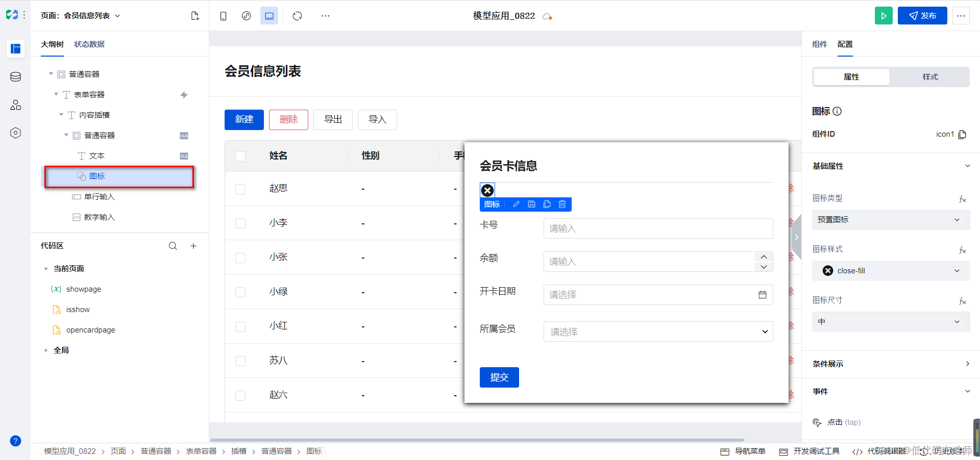The height and width of the screenshot is (460, 980).
Task: Expand the 条件展示 section
Action: (x=967, y=364)
